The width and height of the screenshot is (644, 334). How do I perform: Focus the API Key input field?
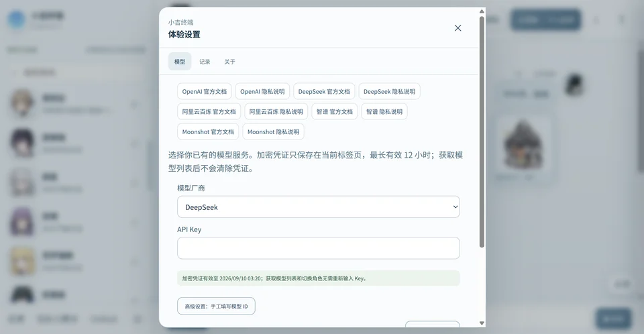[x=318, y=248]
